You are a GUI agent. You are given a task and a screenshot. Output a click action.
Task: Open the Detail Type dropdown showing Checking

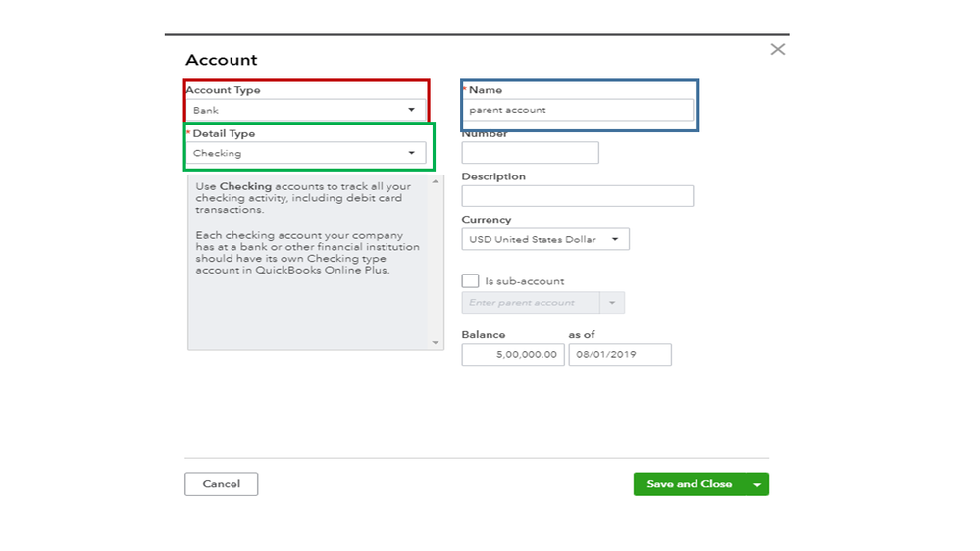(x=305, y=153)
